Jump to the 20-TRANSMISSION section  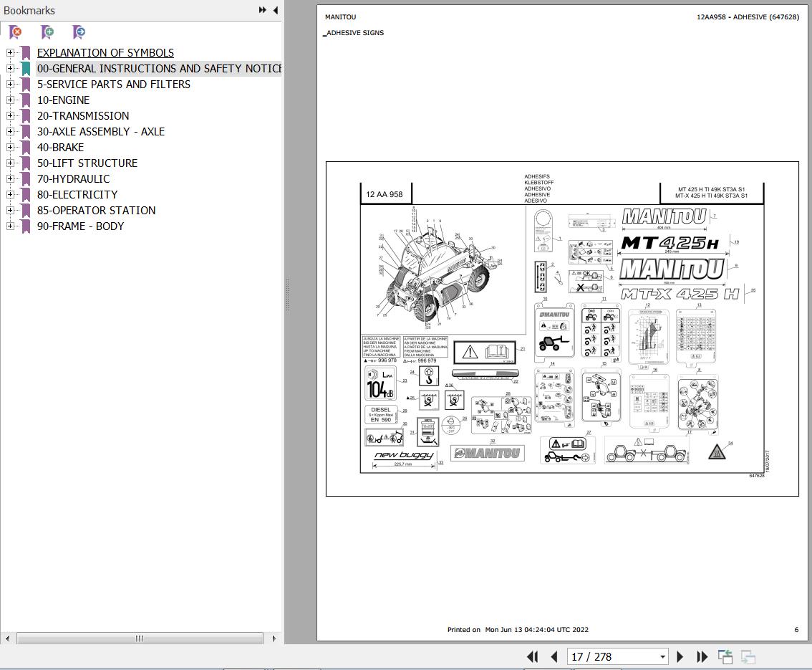click(83, 115)
